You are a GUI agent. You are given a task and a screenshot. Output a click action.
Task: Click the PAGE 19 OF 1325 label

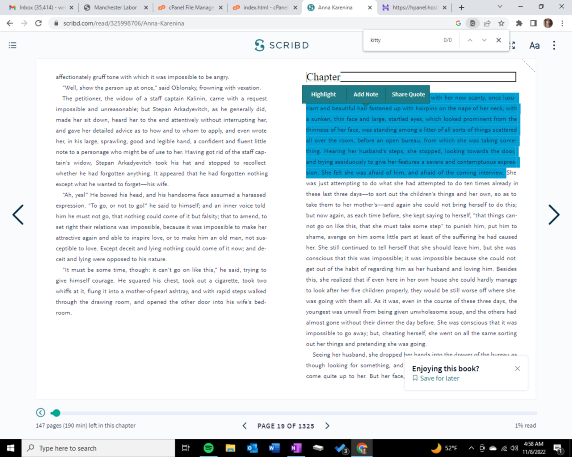click(286, 426)
